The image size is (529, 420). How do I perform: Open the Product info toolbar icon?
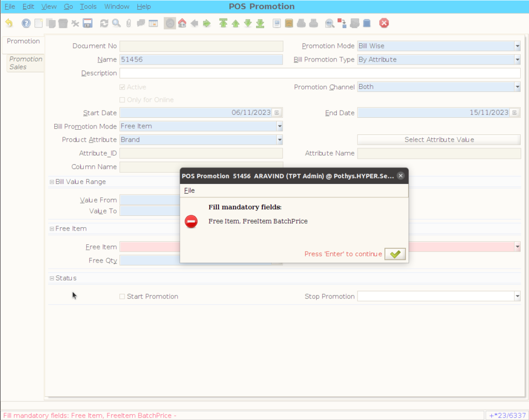[x=367, y=23]
